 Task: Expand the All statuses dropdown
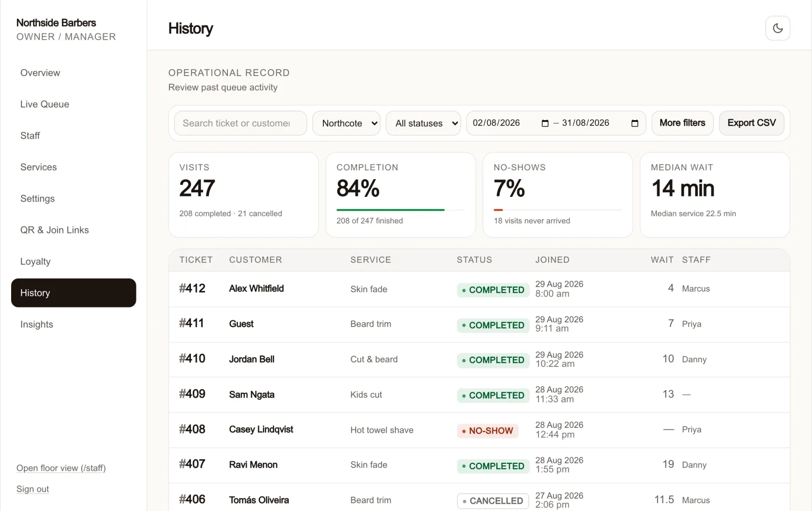[423, 123]
